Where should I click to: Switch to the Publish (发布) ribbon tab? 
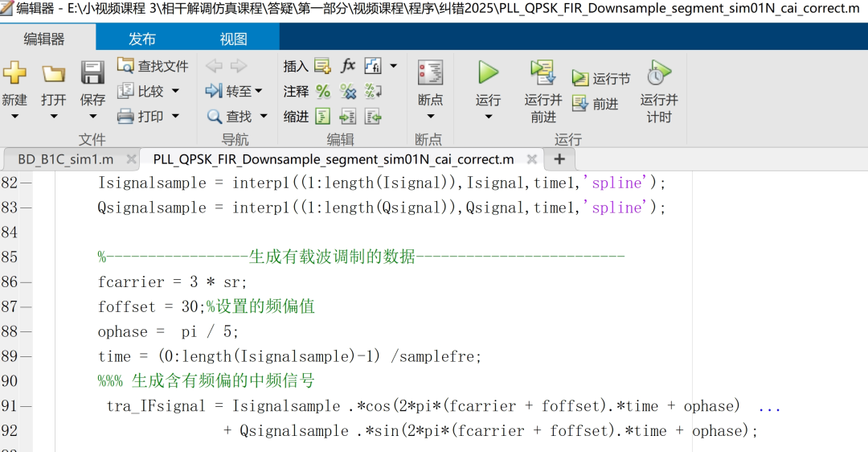[x=142, y=39]
